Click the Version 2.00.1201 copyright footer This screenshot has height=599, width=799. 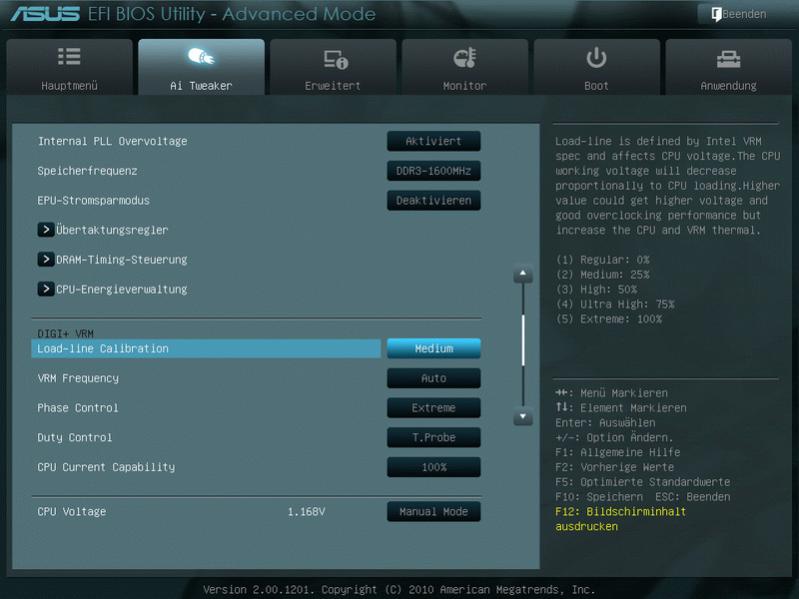(x=399, y=589)
